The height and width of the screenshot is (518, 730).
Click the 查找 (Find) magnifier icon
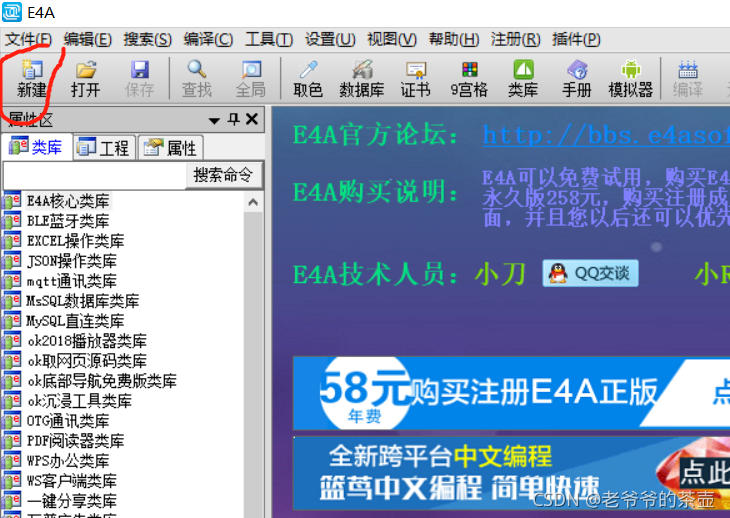[196, 79]
